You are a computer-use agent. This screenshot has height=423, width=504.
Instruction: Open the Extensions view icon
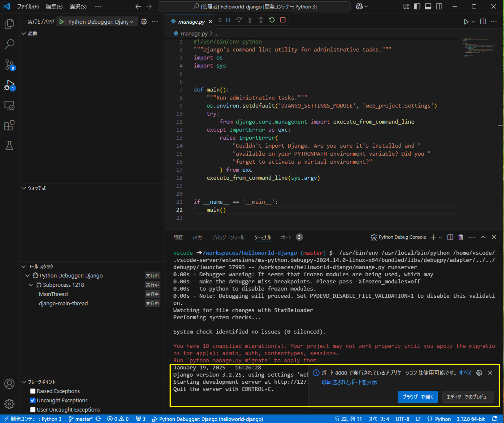point(9,125)
